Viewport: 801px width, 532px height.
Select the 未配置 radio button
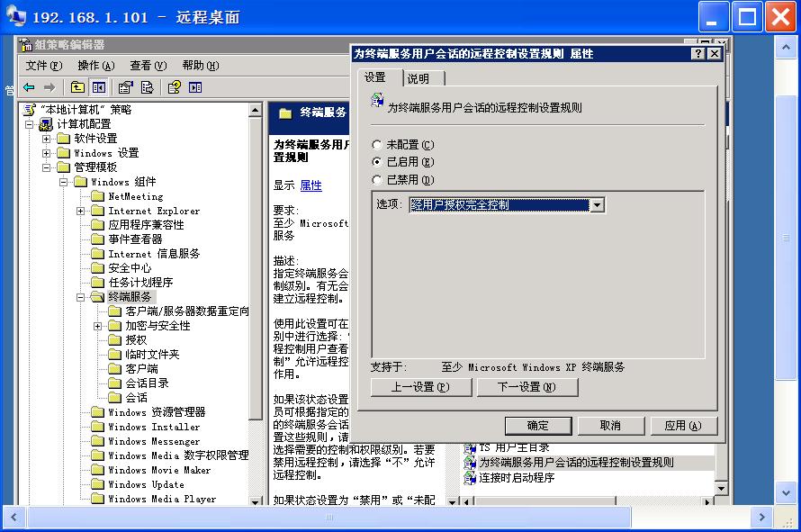376,145
